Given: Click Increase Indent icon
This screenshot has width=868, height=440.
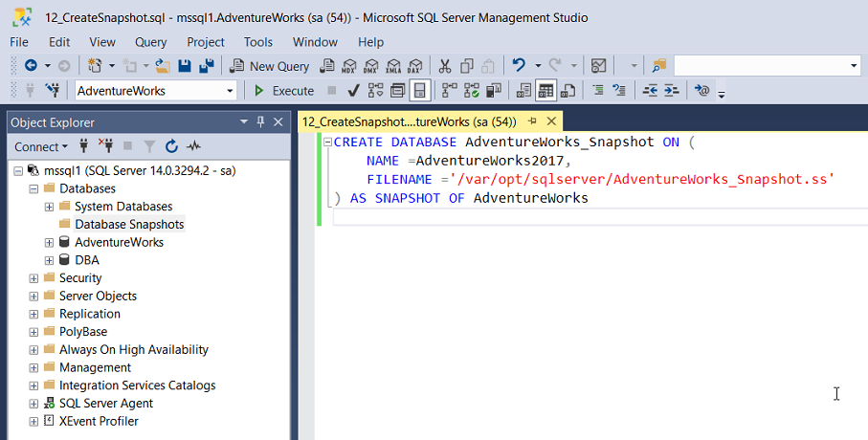Looking at the screenshot, I should tap(672, 90).
